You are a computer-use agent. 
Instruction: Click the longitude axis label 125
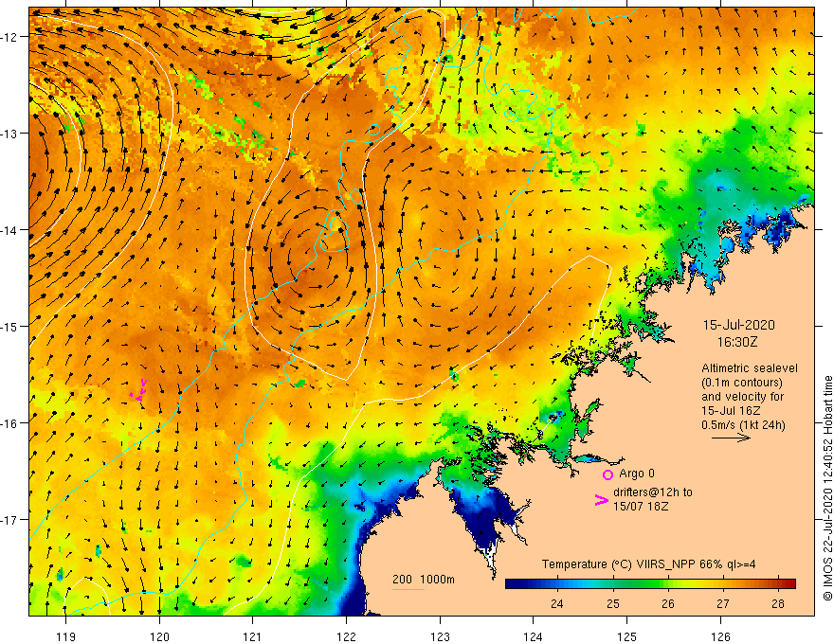click(626, 636)
